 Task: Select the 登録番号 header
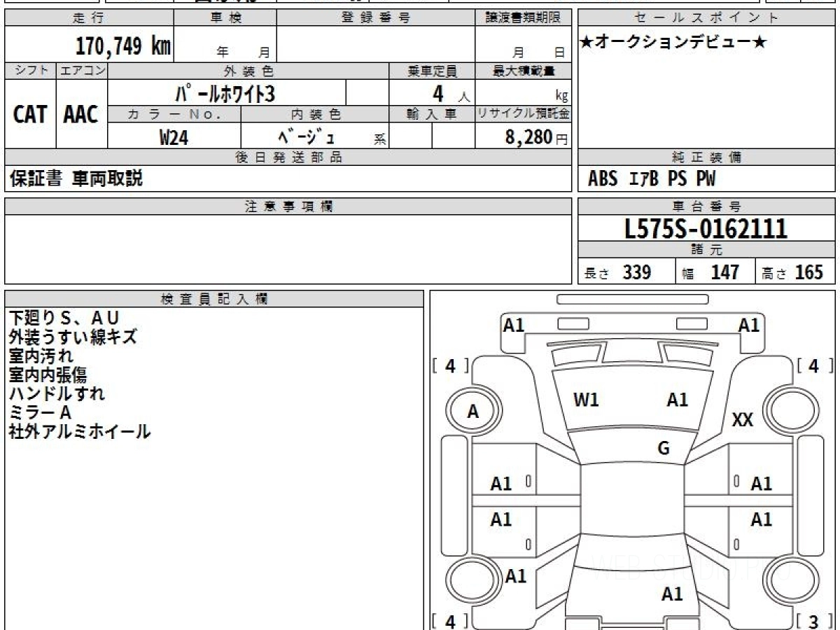tap(376, 18)
